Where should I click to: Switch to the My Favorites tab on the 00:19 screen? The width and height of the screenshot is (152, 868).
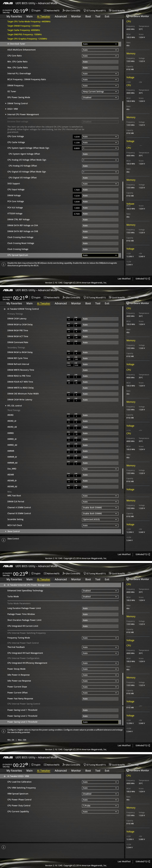tap(14, 16)
